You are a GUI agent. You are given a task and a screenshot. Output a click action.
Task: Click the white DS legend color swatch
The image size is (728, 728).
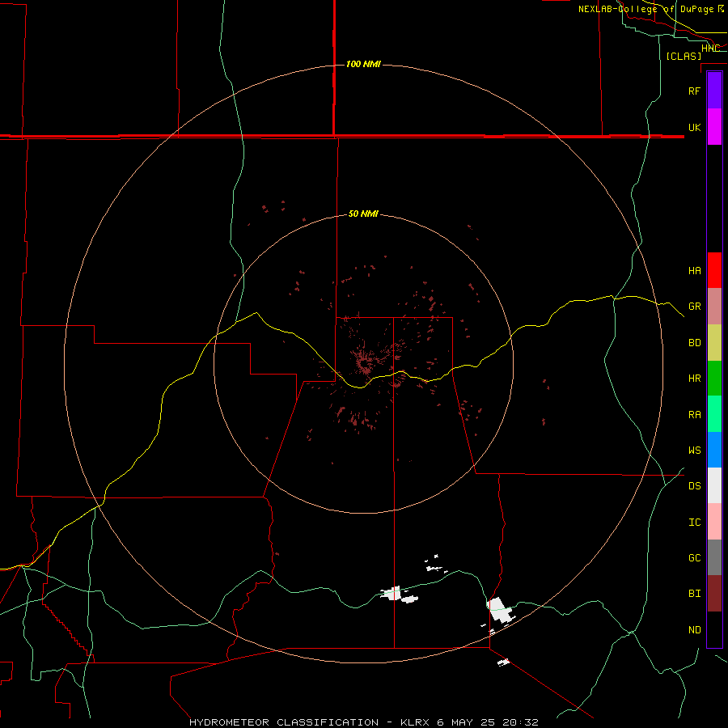point(714,485)
